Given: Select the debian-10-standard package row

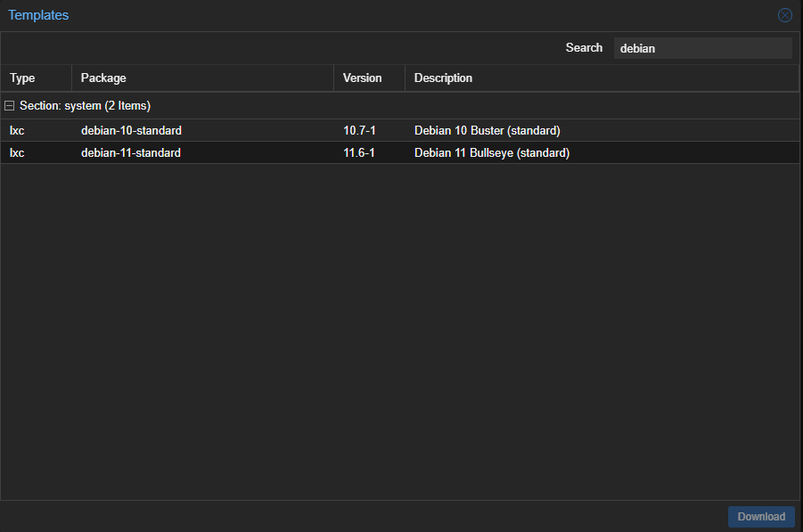Looking at the screenshot, I should pyautogui.click(x=399, y=131).
